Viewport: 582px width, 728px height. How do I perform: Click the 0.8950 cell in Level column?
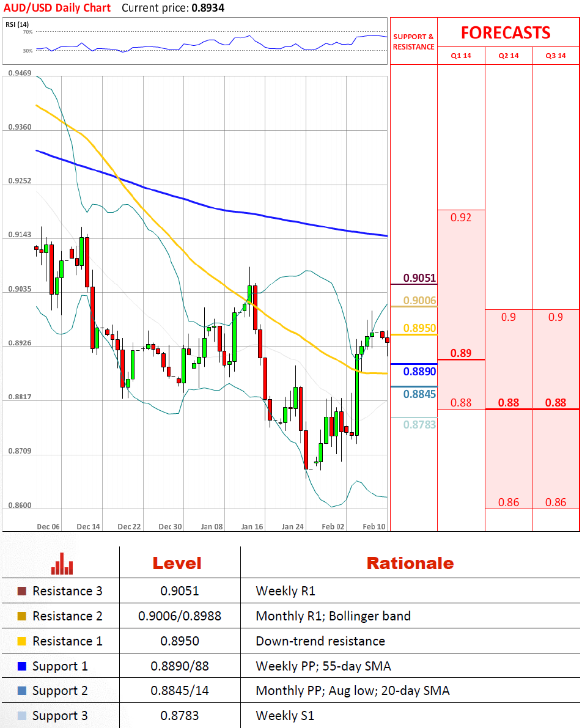(x=180, y=641)
